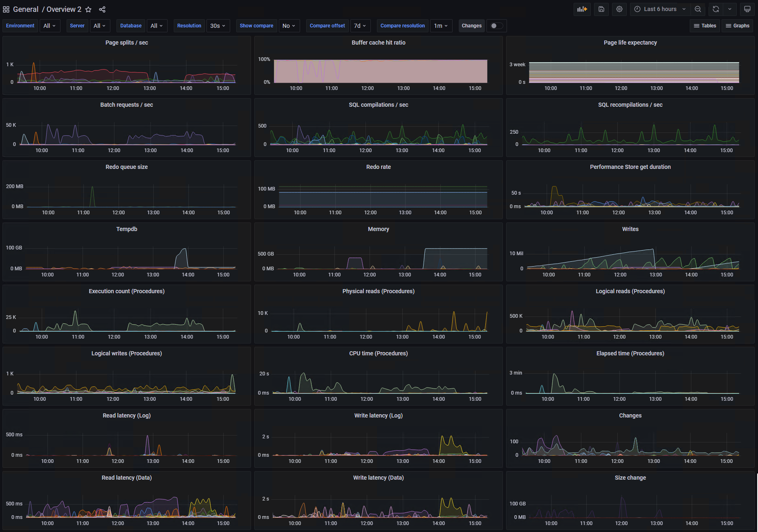Click the dashboards grid icon
This screenshot has height=532, width=758.
tap(6, 9)
